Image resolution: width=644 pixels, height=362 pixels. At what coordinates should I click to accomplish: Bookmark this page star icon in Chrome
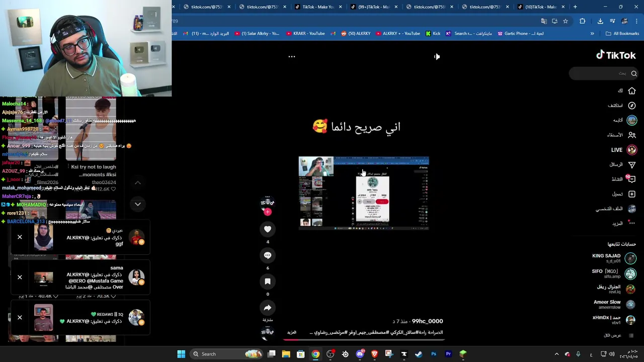(566, 21)
